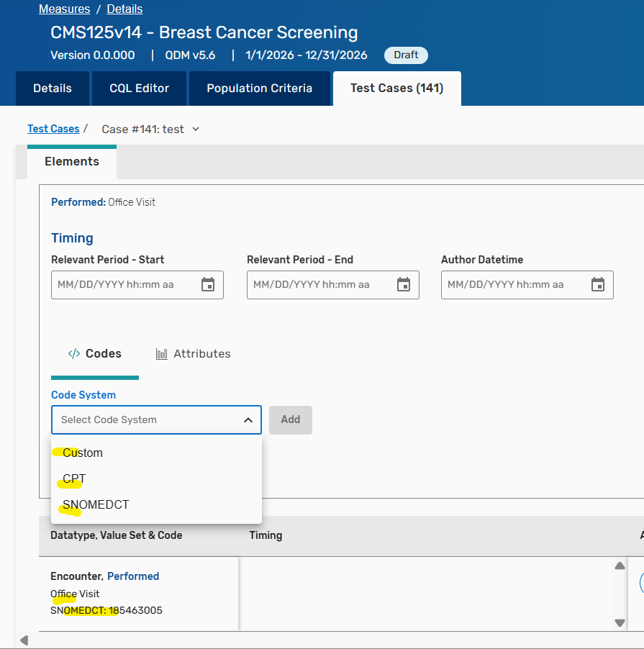The height and width of the screenshot is (649, 644).
Task: Select the Codes tab
Action: coord(94,354)
